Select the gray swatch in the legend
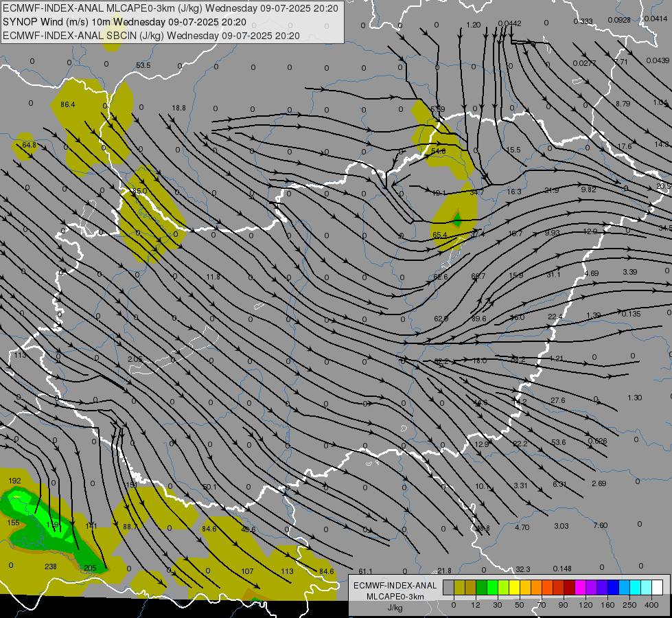This screenshot has width=672, height=618. click(448, 587)
